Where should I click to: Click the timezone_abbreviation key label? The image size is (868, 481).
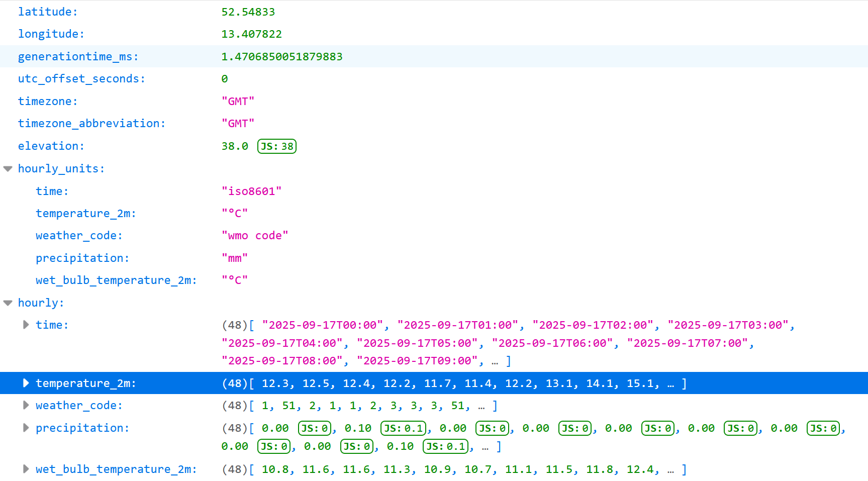(91, 124)
